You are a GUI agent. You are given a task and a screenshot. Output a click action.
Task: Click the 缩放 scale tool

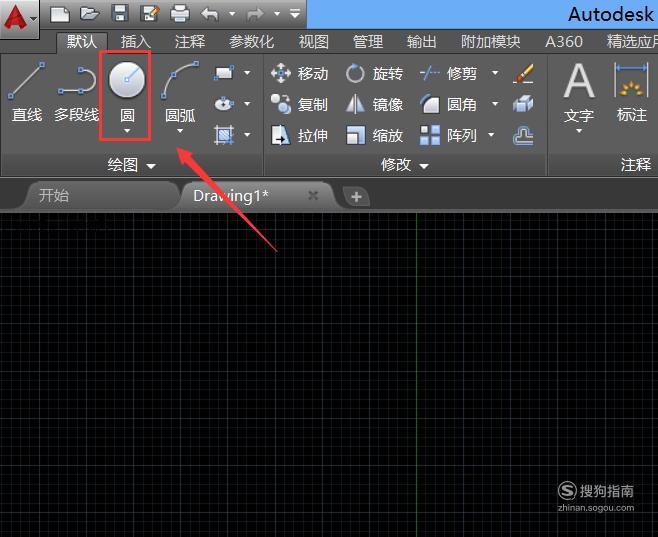point(374,135)
